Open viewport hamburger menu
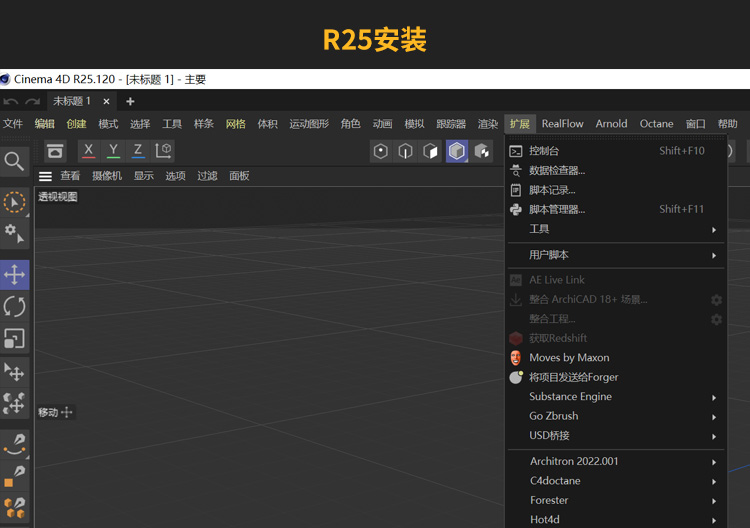 (45, 176)
